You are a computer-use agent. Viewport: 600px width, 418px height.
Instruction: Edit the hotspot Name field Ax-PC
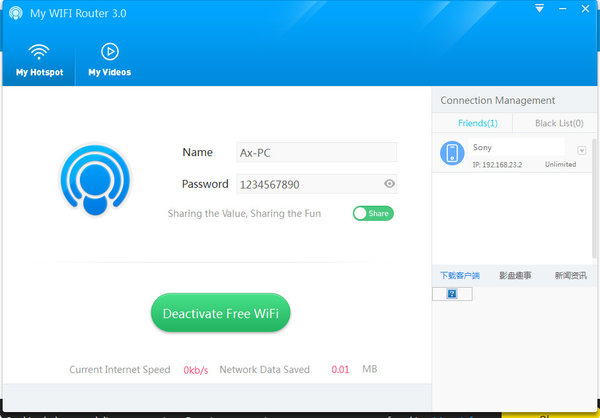tap(316, 152)
